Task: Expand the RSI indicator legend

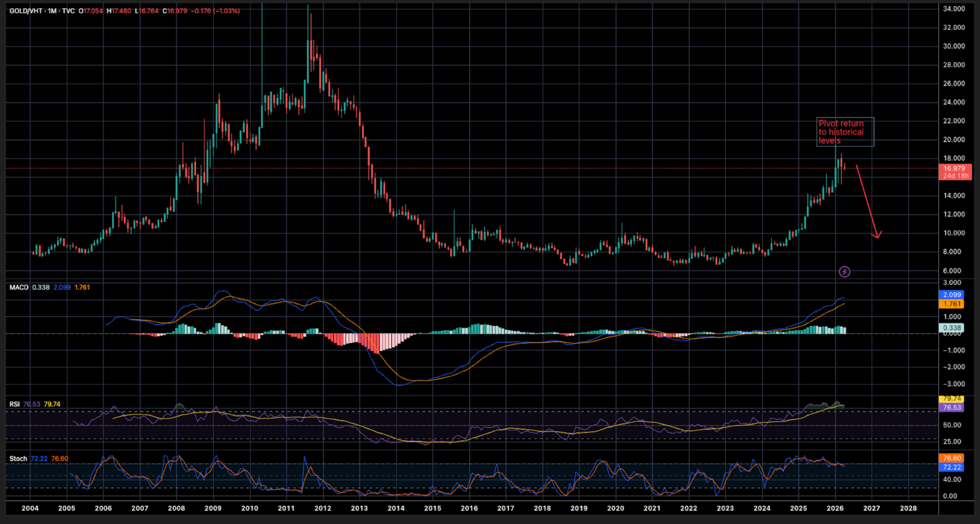Action: click(x=15, y=404)
